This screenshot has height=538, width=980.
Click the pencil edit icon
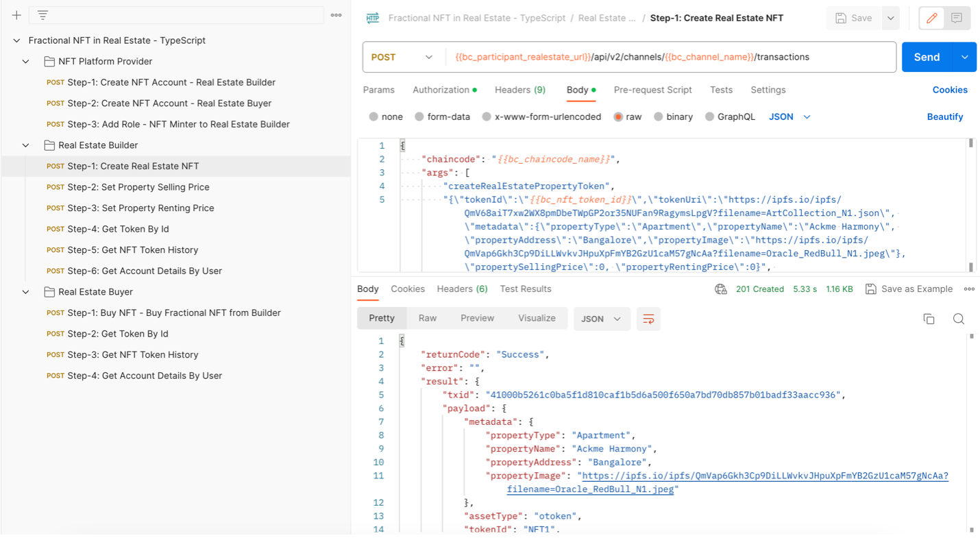pyautogui.click(x=931, y=19)
